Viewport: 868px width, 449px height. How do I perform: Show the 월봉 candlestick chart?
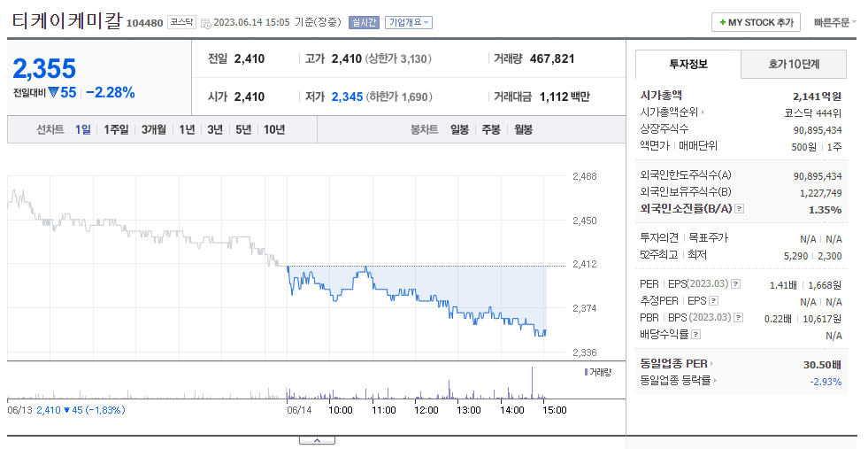523,129
